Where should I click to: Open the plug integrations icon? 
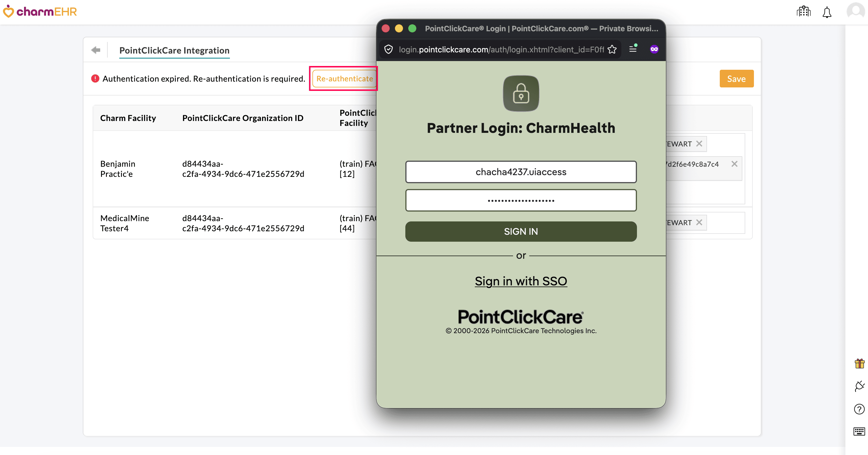tap(859, 386)
